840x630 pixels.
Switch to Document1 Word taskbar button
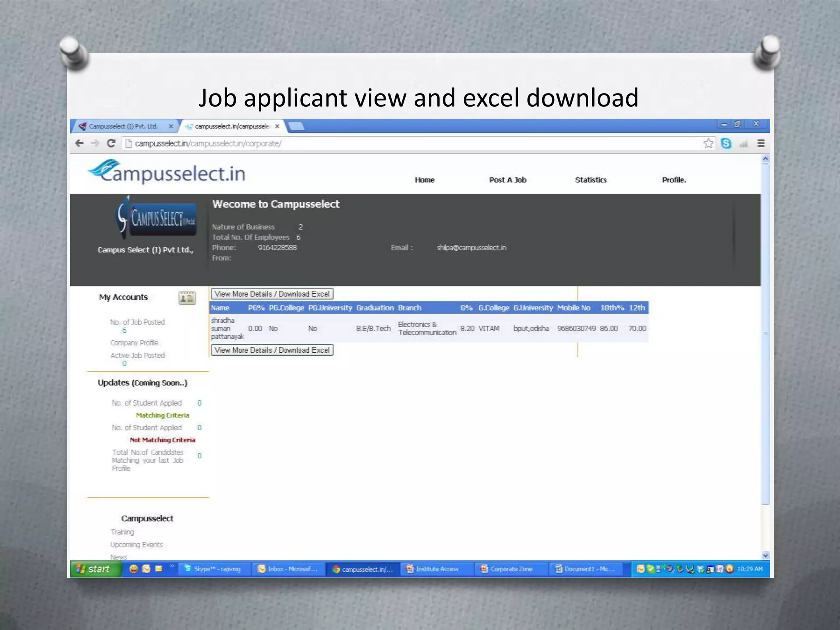click(x=585, y=569)
